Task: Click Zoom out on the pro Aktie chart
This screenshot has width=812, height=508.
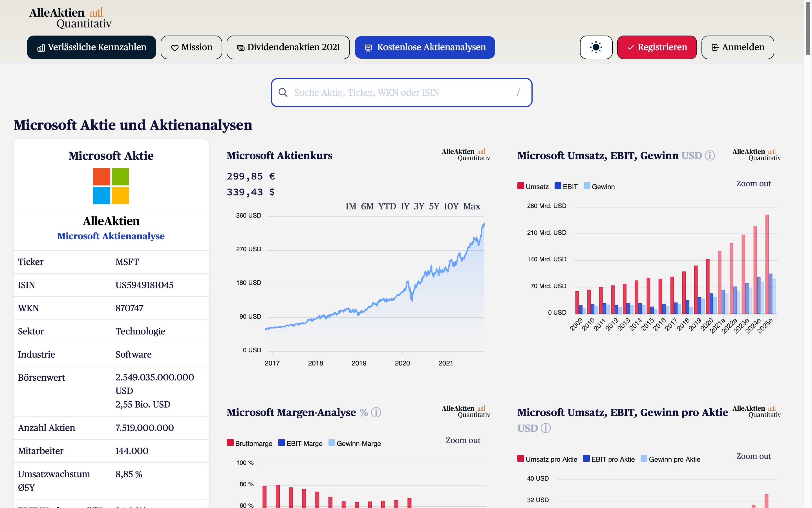Action: [x=753, y=456]
